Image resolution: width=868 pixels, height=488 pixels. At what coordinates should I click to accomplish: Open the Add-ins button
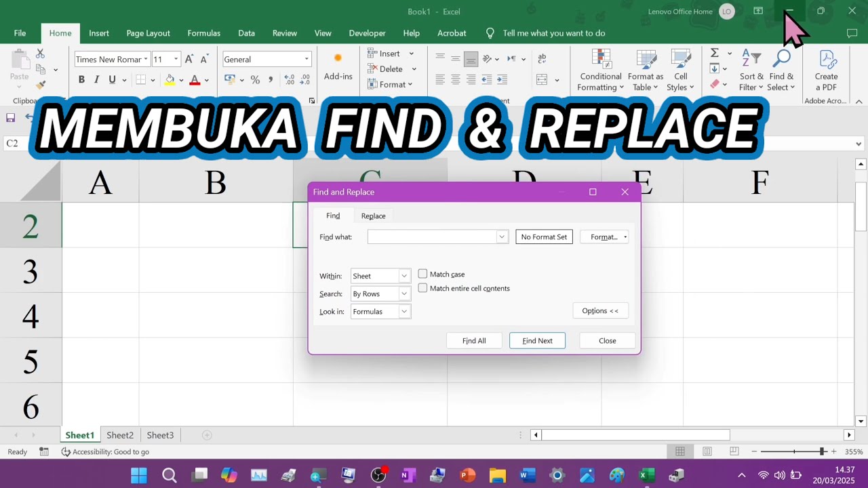pyautogui.click(x=338, y=67)
